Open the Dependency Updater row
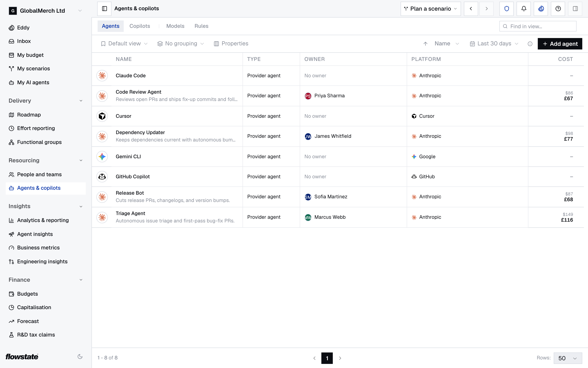 (x=338, y=136)
